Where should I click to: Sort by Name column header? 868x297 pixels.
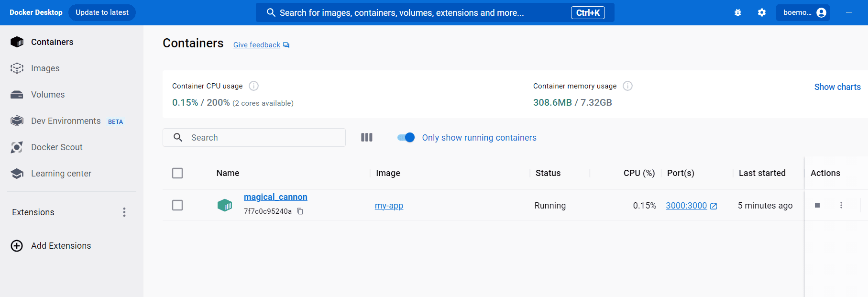[x=228, y=173]
